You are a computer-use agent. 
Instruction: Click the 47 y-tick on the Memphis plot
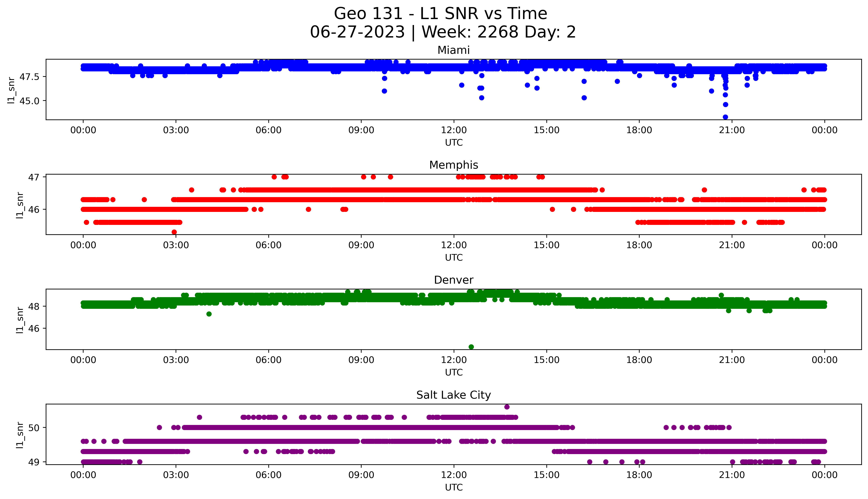point(34,177)
